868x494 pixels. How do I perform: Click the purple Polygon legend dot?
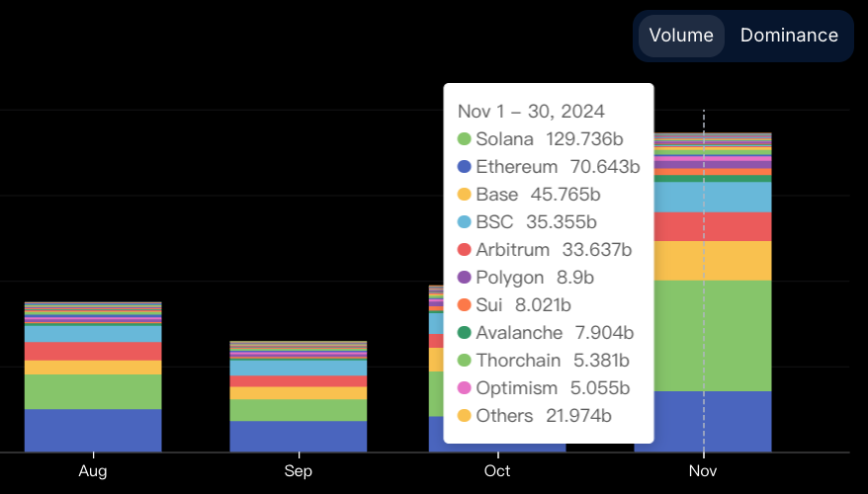[464, 278]
